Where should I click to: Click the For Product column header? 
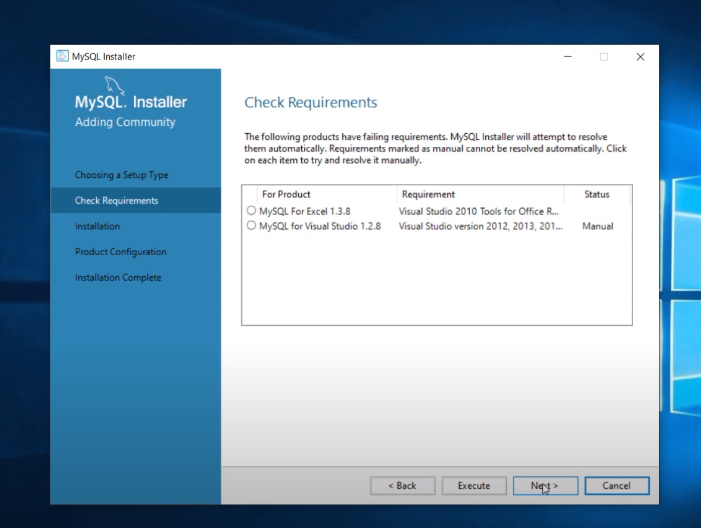327,194
